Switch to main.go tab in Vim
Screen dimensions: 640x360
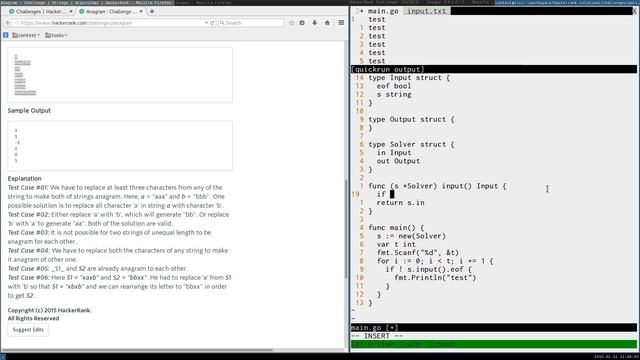tap(382, 11)
